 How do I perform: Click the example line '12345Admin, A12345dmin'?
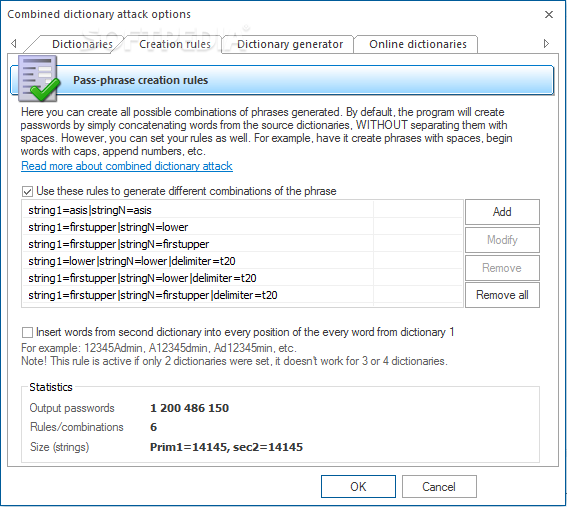[x=159, y=348]
